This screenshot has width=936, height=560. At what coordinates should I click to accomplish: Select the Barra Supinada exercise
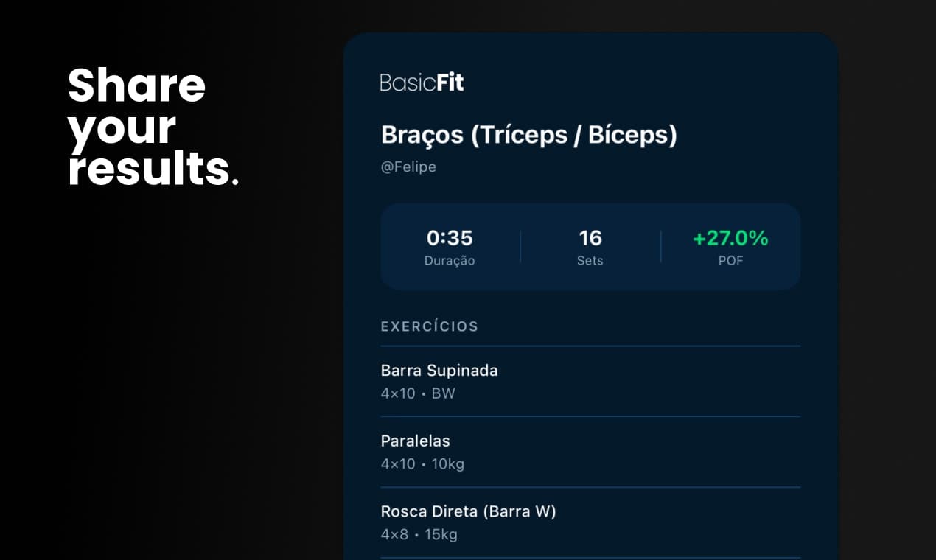439,371
